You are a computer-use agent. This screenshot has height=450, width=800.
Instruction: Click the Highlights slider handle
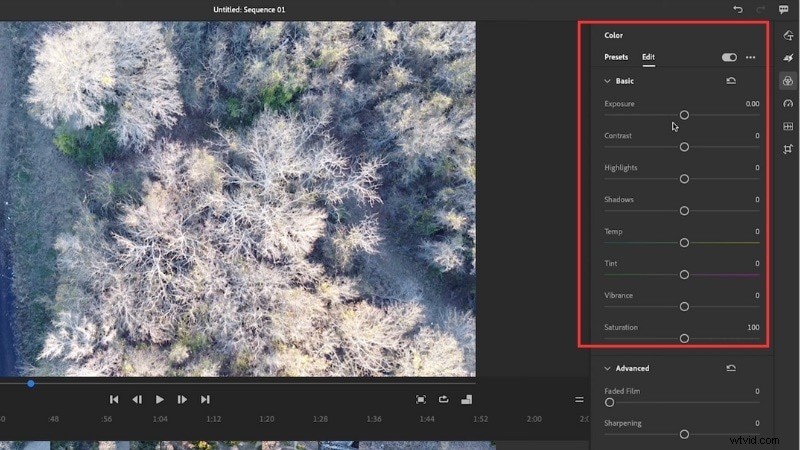(x=684, y=179)
